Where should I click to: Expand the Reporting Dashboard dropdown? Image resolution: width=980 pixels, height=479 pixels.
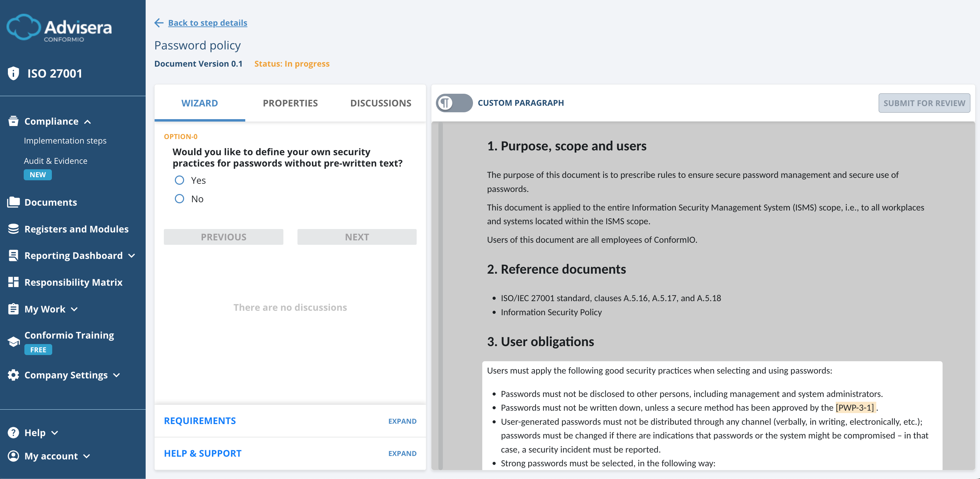point(131,256)
